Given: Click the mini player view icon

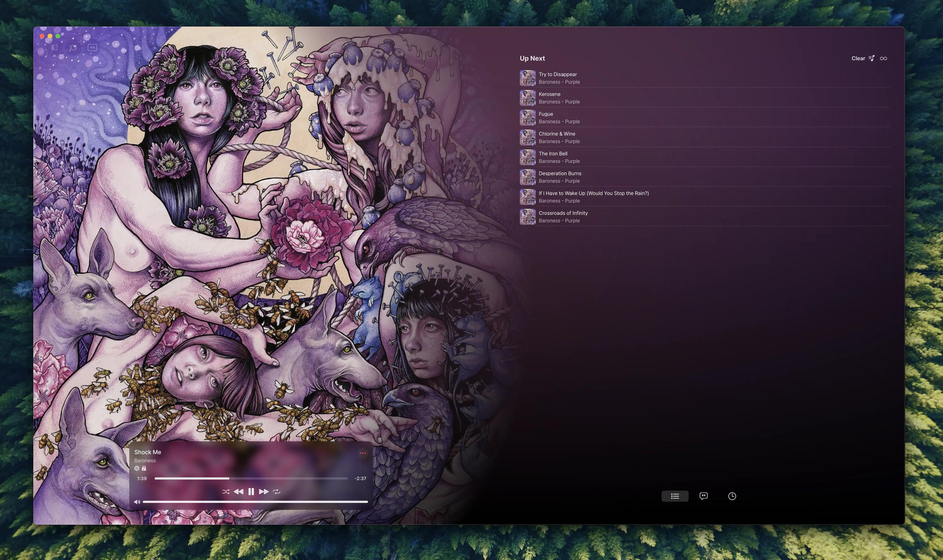Looking at the screenshot, I should [73, 47].
